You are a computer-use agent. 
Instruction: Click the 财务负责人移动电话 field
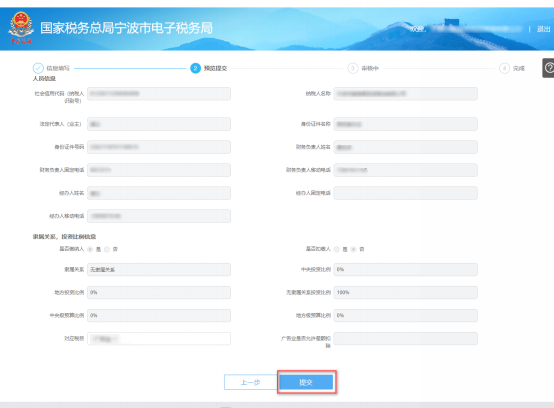tap(405, 170)
